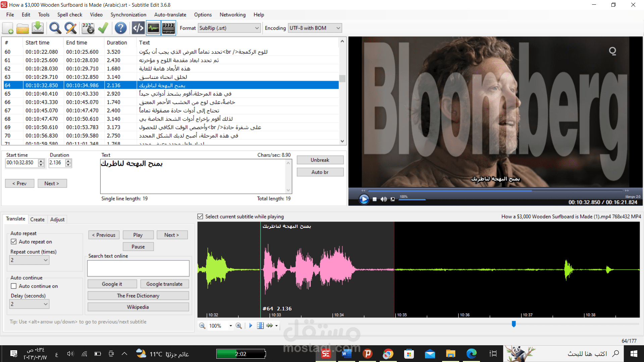Click the Google translate button
This screenshot has height=362, width=644.
tap(164, 284)
